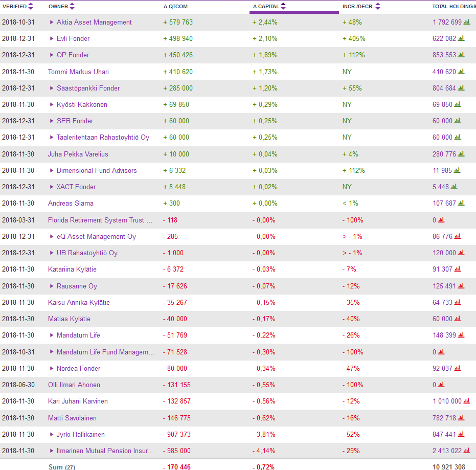Screen dimensions: 476x470
Task: Open chart icon for Andreas Slama row
Action: tap(461, 203)
